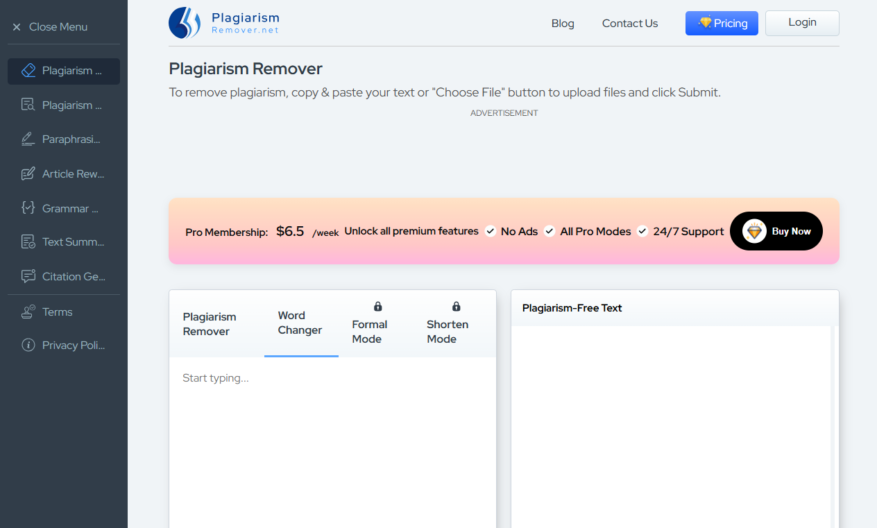
Task: Open the Terms stamp icon
Action: [28, 312]
